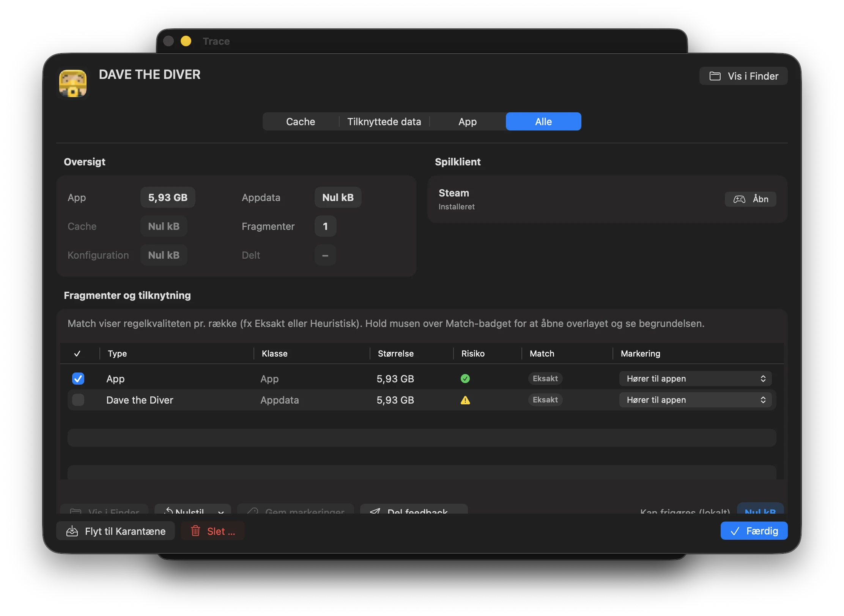844x616 pixels.
Task: Click the checkmark icon in Færdig button
Action: click(735, 531)
